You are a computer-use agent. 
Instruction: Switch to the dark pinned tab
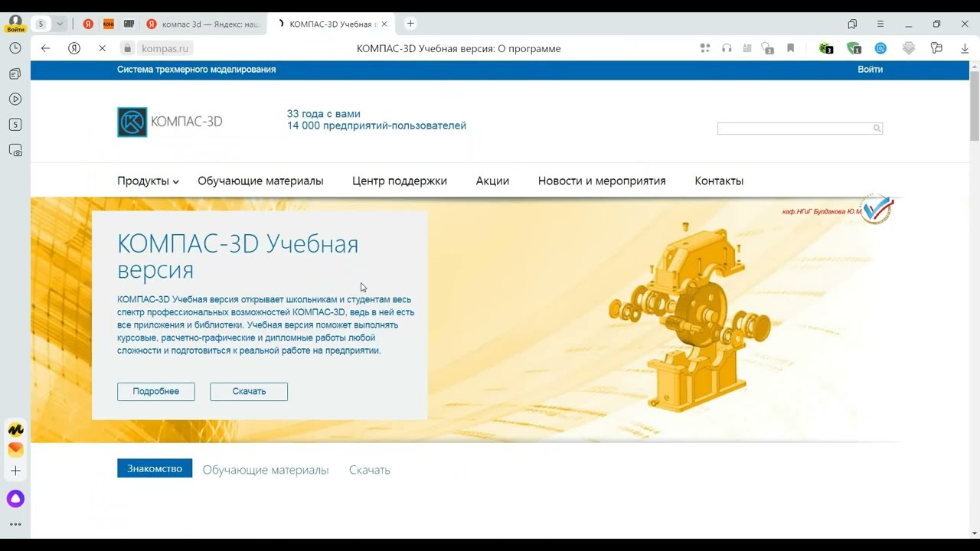[x=129, y=24]
